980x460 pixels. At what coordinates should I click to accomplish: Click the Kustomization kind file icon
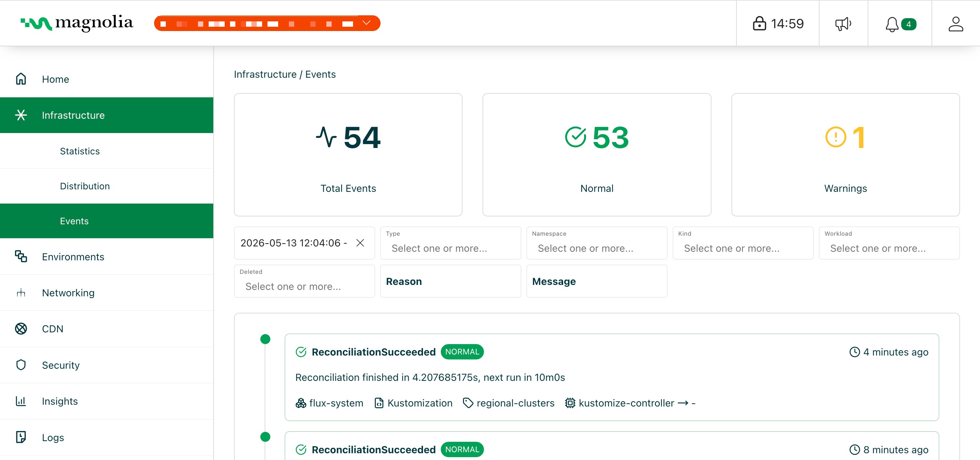tap(379, 403)
